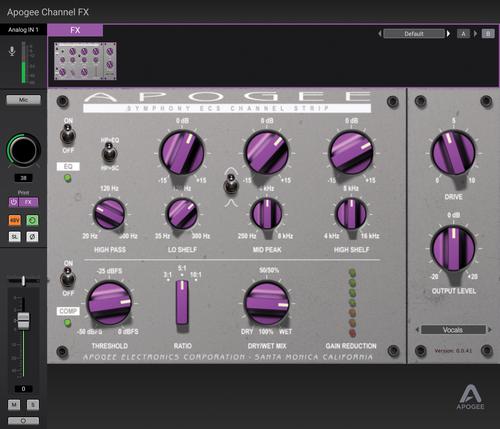Open the Default preset selector
The height and width of the screenshot is (429, 500).
414,34
